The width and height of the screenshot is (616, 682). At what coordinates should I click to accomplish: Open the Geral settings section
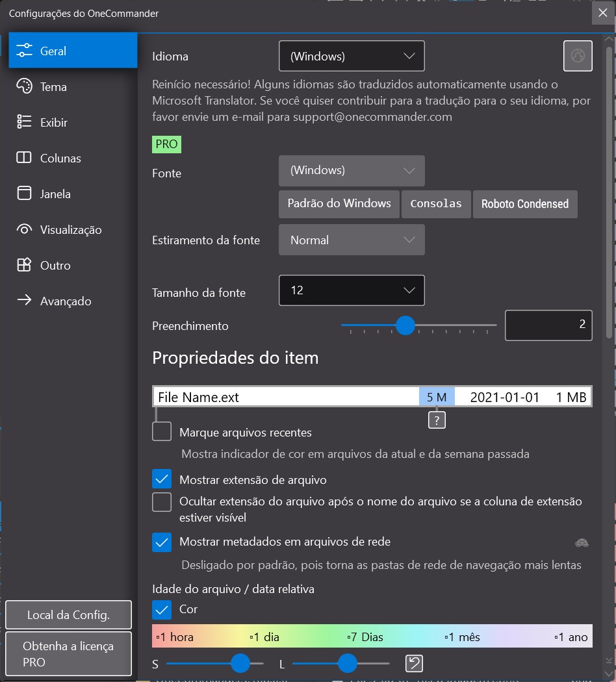[x=73, y=51]
